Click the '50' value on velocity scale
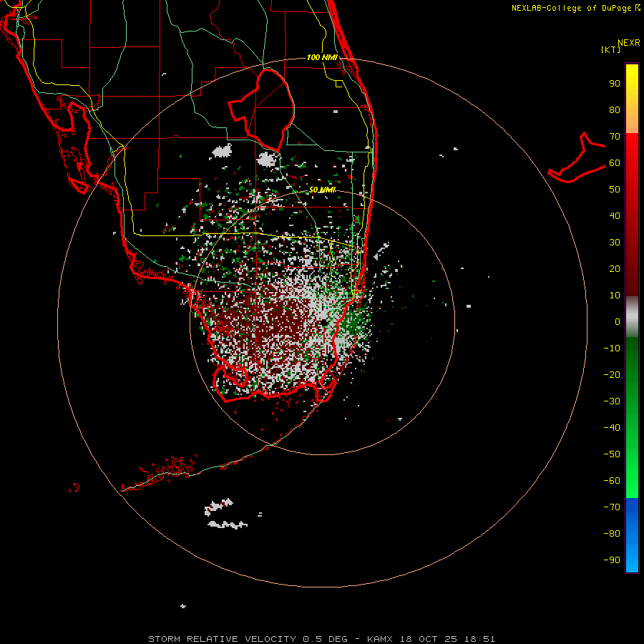Screen dimensions: 644x644 (615, 190)
